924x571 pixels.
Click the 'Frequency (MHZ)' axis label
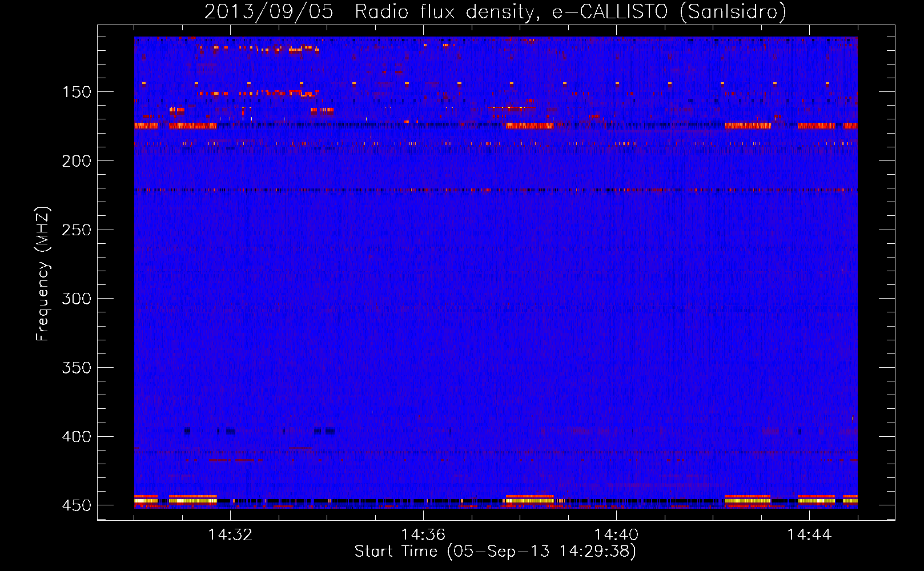click(43, 274)
